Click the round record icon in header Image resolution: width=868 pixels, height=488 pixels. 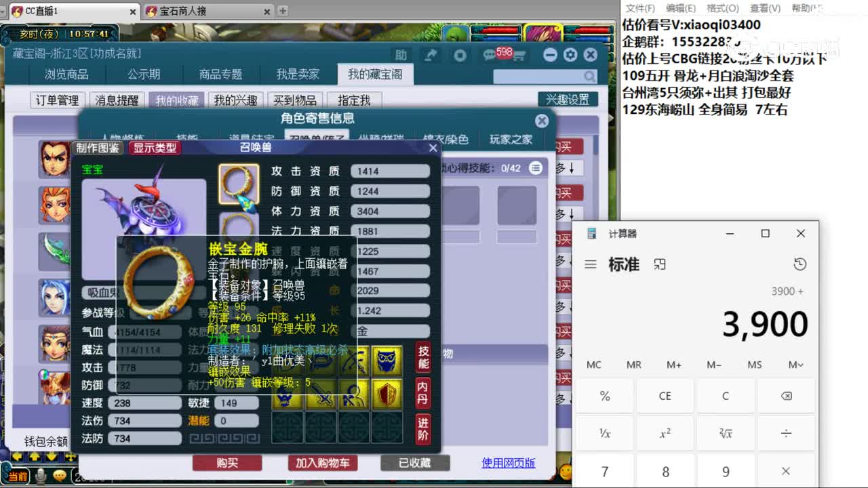point(460,55)
